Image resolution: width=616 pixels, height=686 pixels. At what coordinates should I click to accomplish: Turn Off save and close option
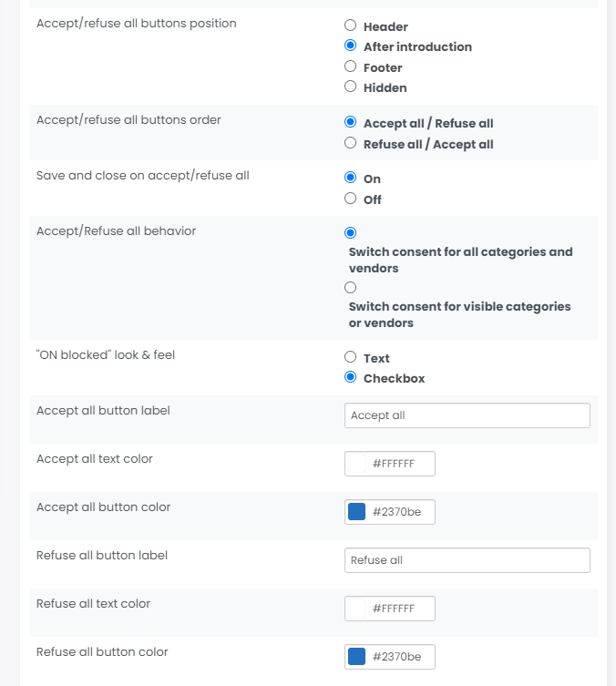[x=351, y=199]
